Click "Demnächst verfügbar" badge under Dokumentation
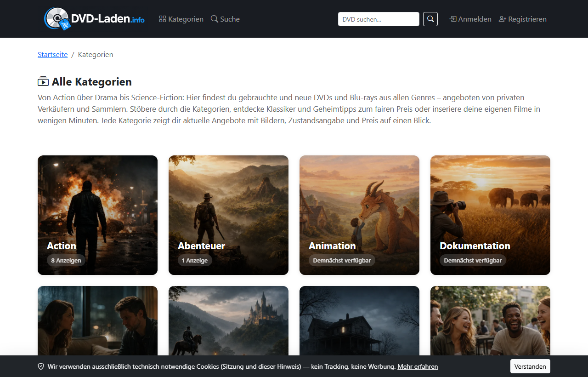Image resolution: width=588 pixels, height=377 pixels. [x=473, y=260]
